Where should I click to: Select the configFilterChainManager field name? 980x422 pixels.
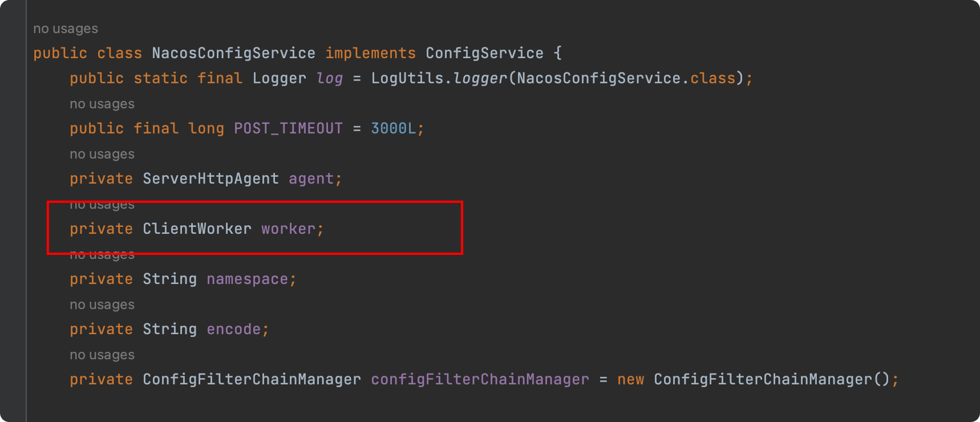pyautogui.click(x=480, y=379)
